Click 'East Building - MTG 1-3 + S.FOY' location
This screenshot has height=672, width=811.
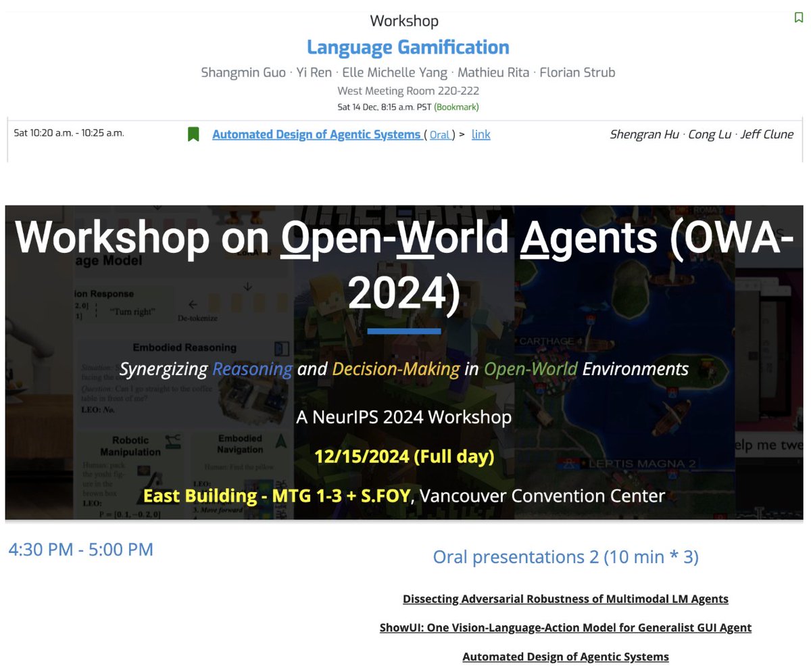pos(277,496)
